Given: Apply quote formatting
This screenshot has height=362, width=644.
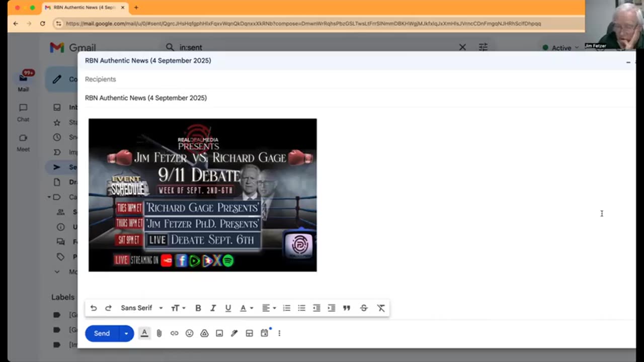Looking at the screenshot, I should [x=347, y=308].
